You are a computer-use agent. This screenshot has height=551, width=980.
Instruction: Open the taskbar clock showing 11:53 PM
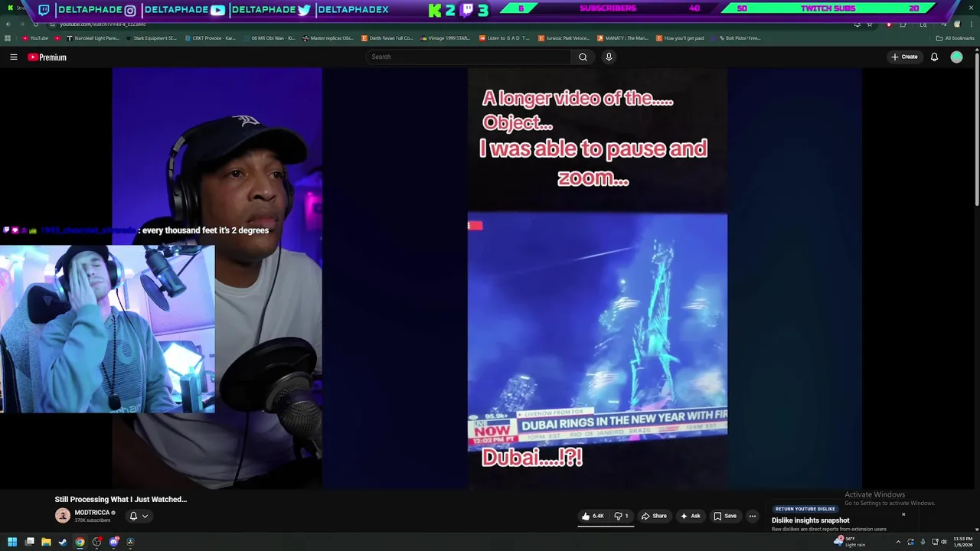point(963,542)
